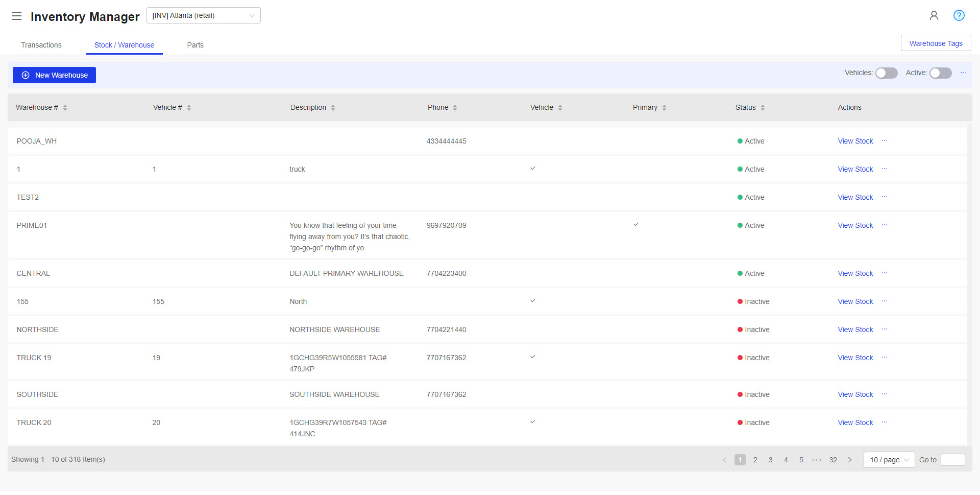Sort by Primary column arrows

click(x=664, y=108)
